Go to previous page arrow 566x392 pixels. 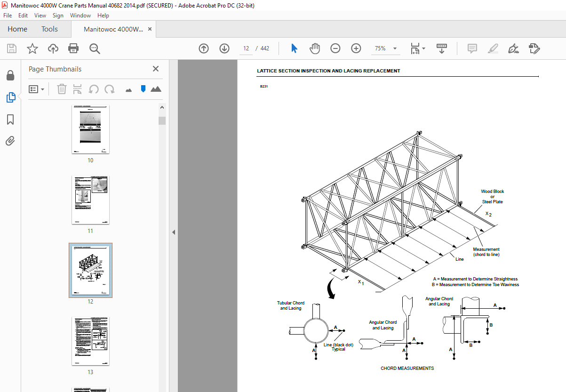click(204, 48)
